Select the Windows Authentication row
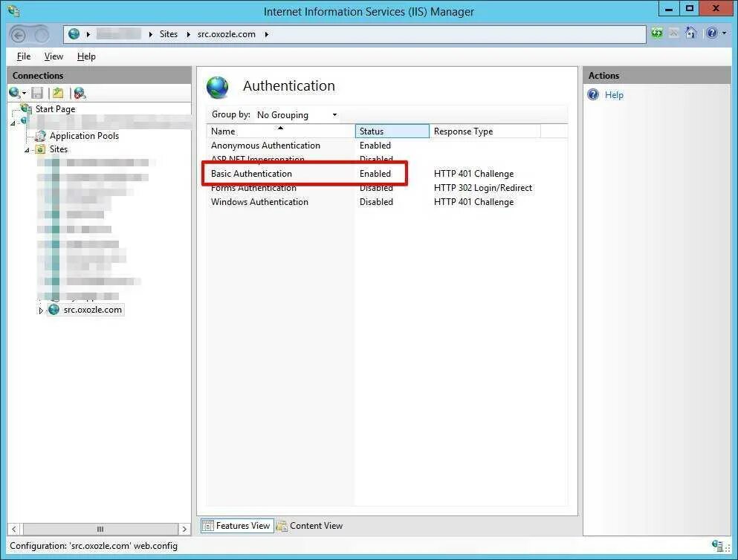 387,202
